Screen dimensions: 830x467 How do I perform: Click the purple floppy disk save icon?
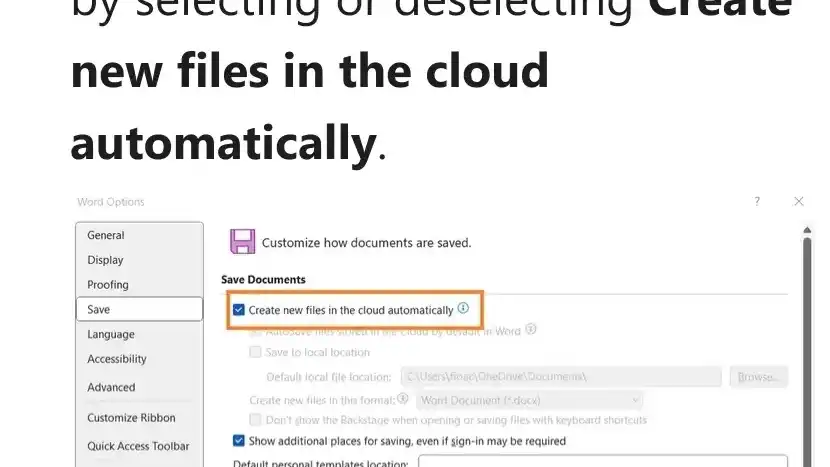point(242,241)
